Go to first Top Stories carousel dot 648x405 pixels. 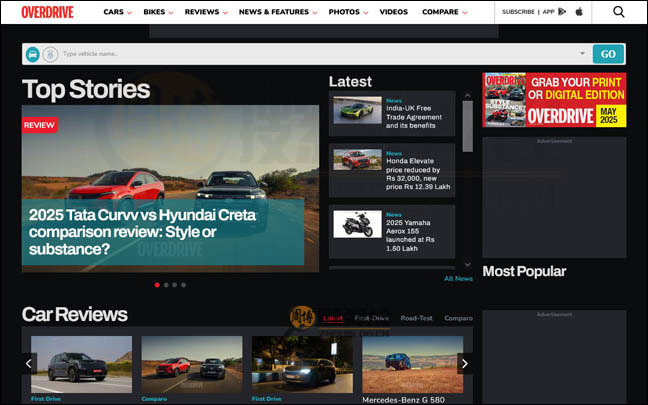[157, 285]
